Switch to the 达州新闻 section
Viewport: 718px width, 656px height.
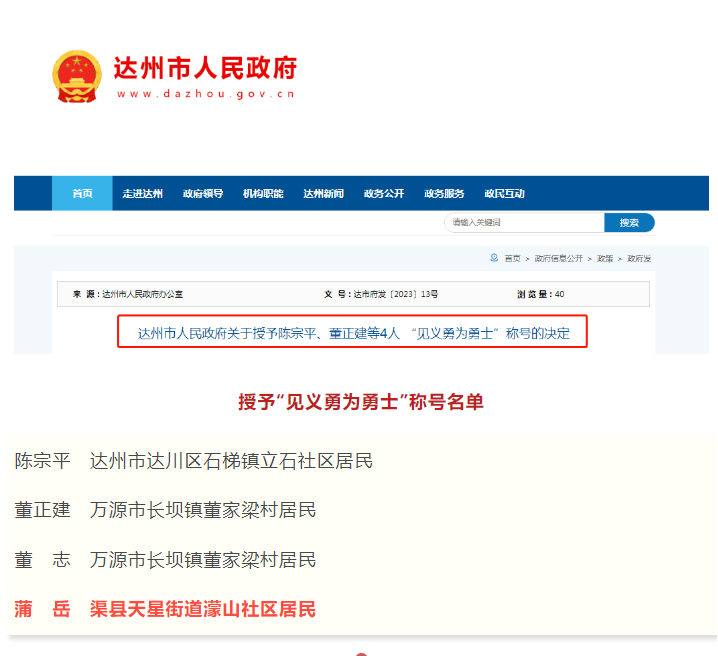323,194
